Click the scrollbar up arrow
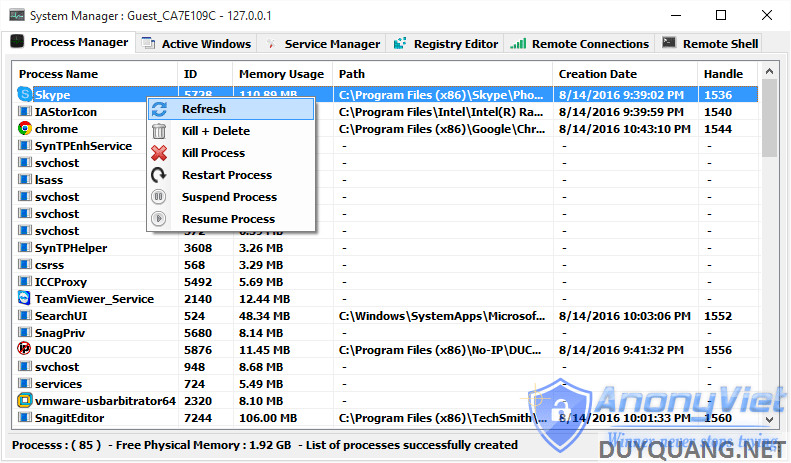This screenshot has width=791, height=463. [769, 71]
